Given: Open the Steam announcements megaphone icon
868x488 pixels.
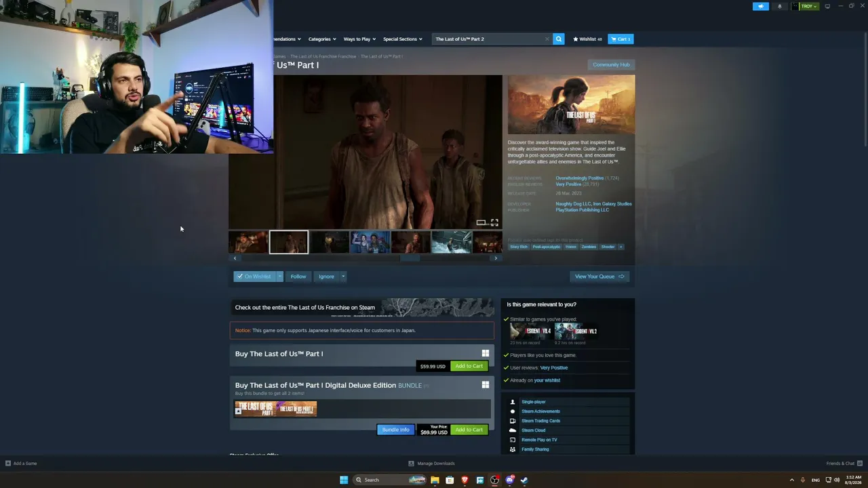Looking at the screenshot, I should (x=761, y=6).
